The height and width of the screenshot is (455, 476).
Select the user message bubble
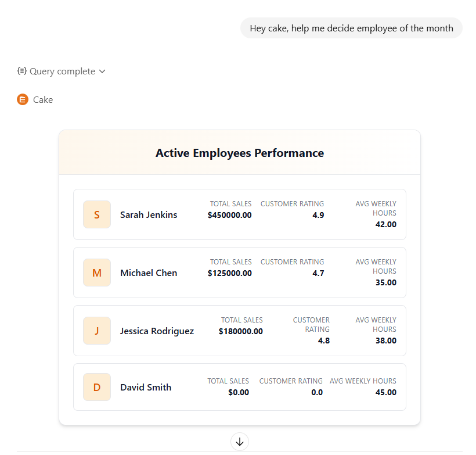pos(351,28)
